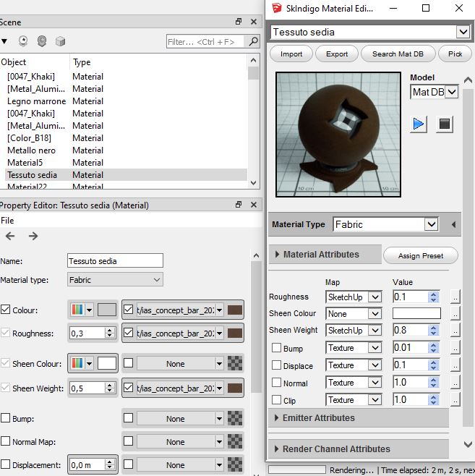Click the start render play icon
The height and width of the screenshot is (476, 475).
point(419,124)
